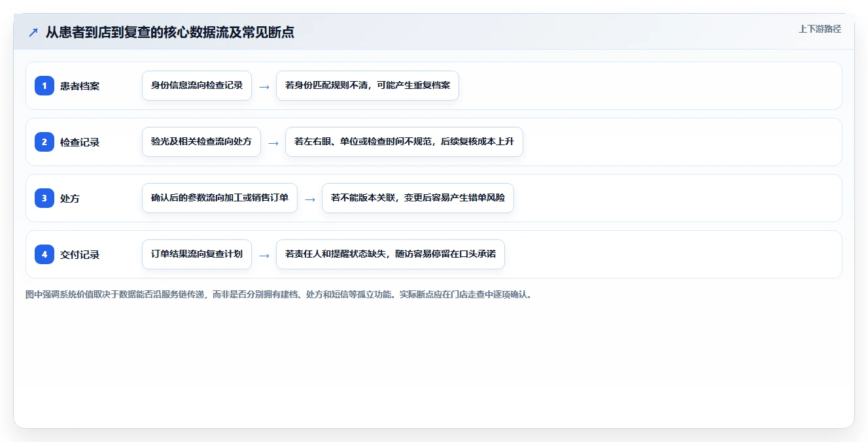868x442 pixels.
Task: Open the 订单结果流向复查计划 box
Action: tap(197, 254)
